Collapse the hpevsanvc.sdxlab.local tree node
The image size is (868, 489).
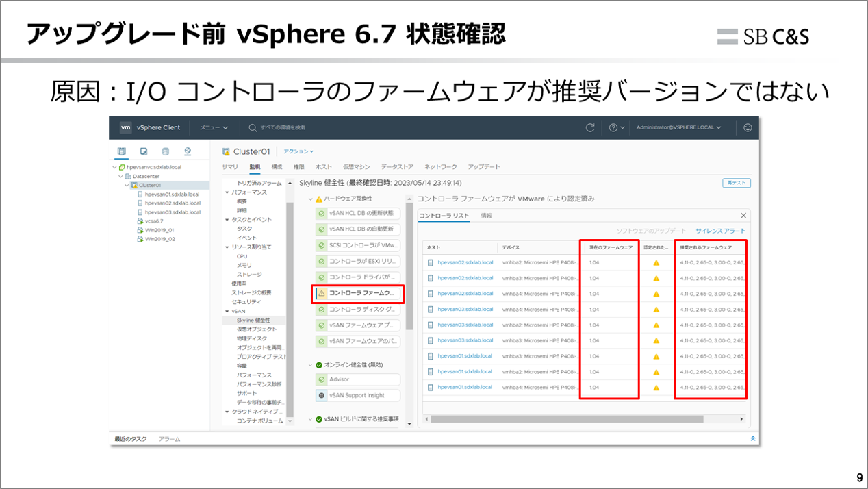115,167
